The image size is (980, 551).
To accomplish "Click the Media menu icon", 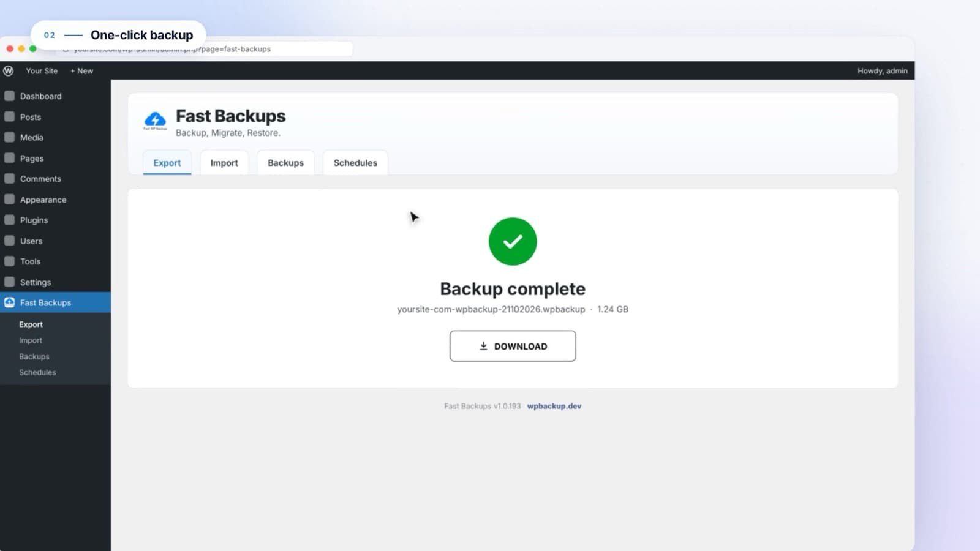I will (x=9, y=137).
